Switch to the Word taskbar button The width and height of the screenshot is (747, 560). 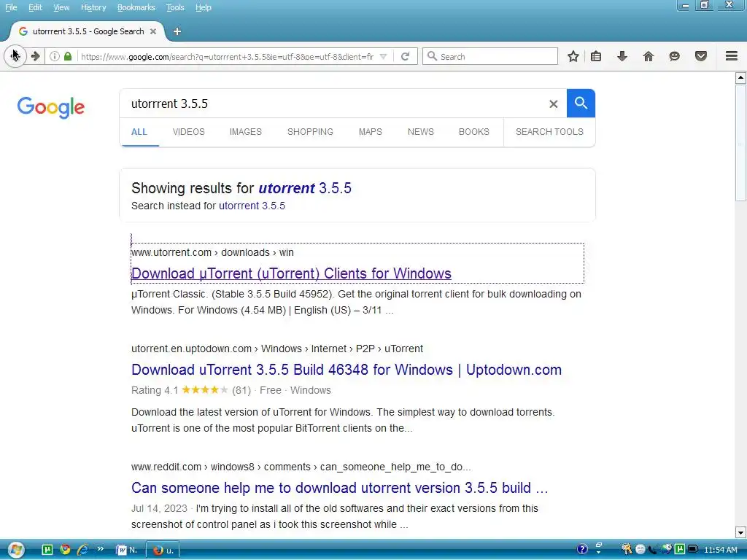[128, 550]
